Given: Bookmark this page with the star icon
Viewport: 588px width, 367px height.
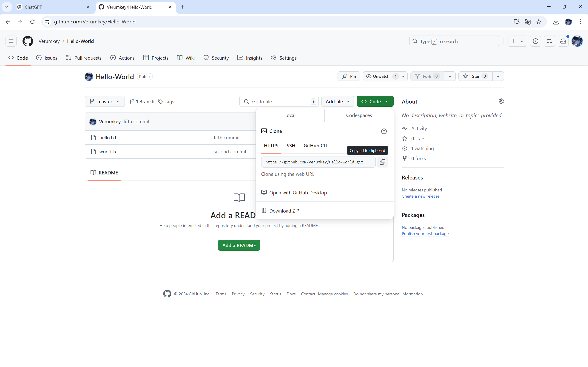Looking at the screenshot, I should click(x=539, y=22).
